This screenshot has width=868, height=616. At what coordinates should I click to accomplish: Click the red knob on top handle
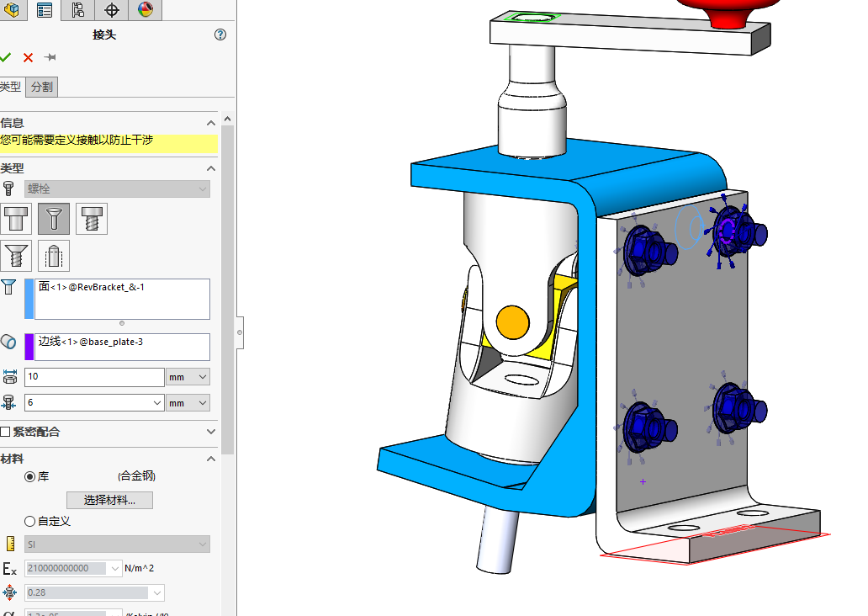(727, 13)
